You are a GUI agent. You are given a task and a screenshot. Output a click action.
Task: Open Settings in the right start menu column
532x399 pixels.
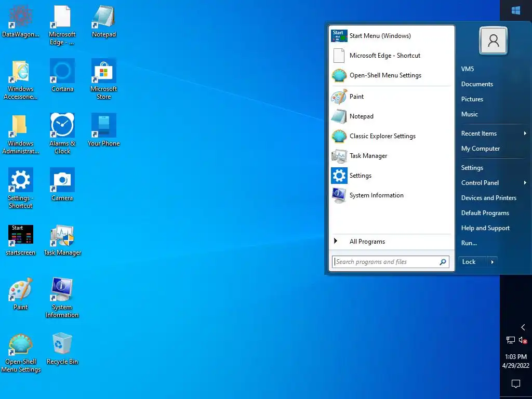(472, 168)
